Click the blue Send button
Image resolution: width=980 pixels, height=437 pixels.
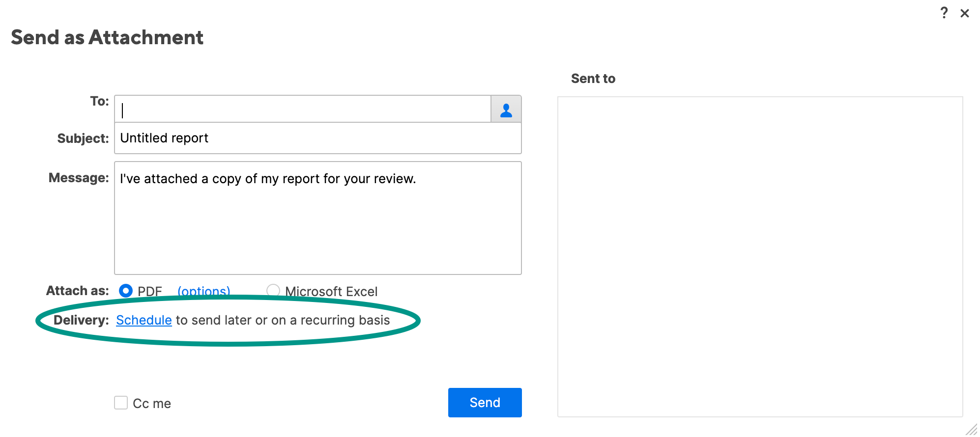485,403
